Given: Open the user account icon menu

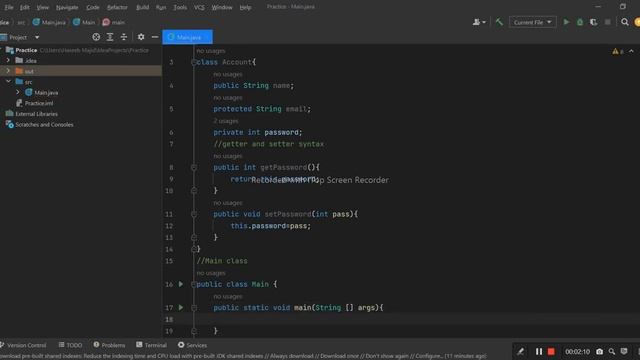Looking at the screenshot, I should point(479,22).
